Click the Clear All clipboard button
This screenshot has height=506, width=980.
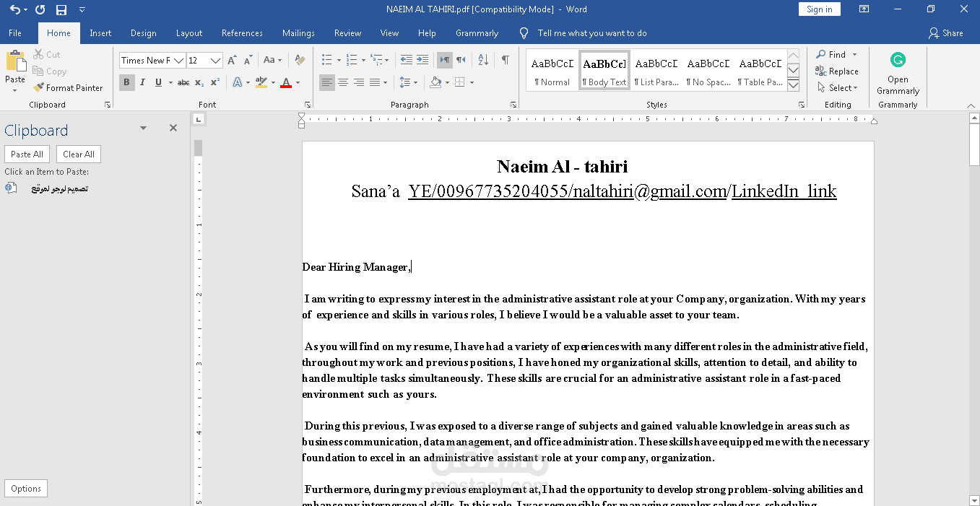[x=78, y=154]
